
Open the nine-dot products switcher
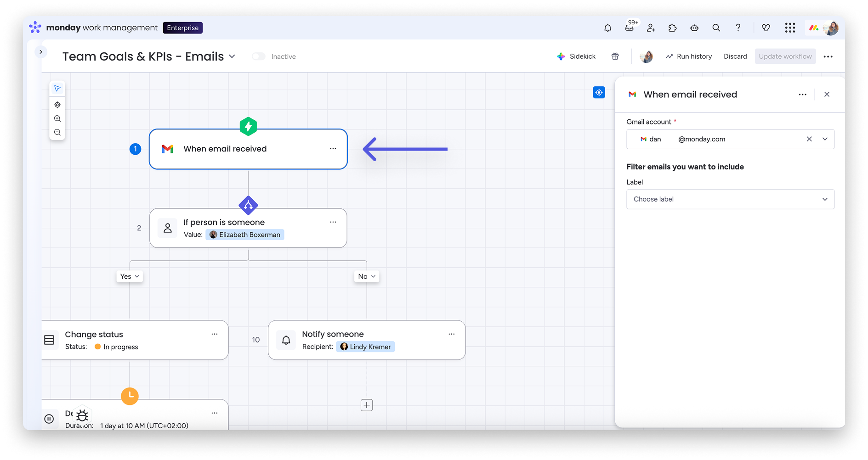click(x=790, y=28)
